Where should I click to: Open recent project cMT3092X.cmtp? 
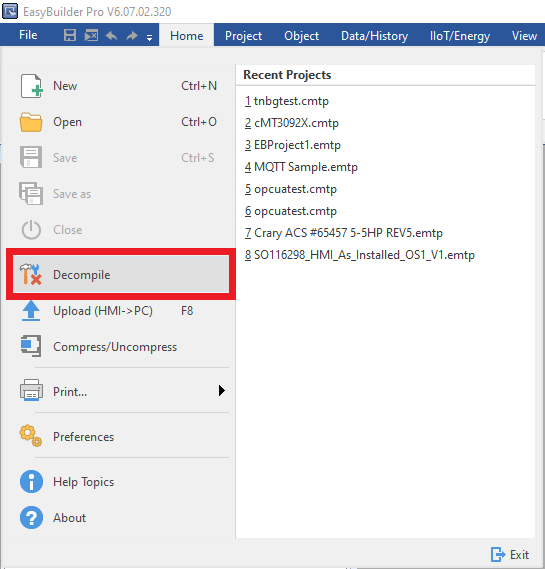click(x=292, y=123)
